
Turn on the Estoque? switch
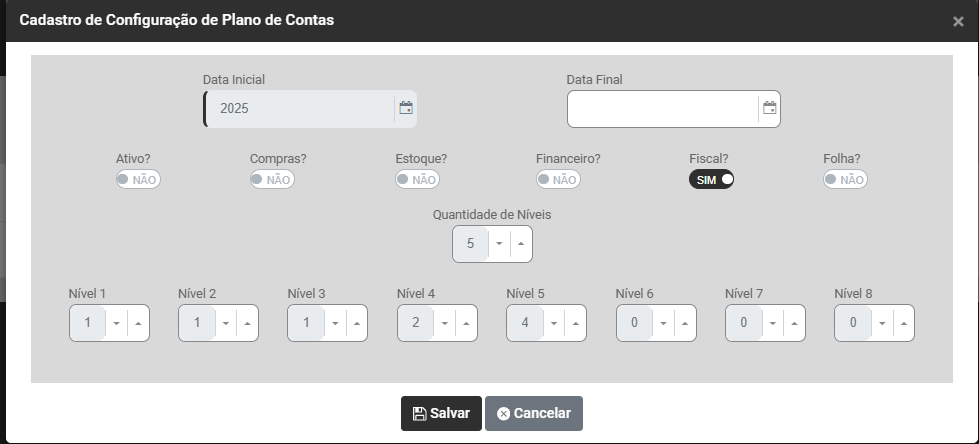point(417,179)
